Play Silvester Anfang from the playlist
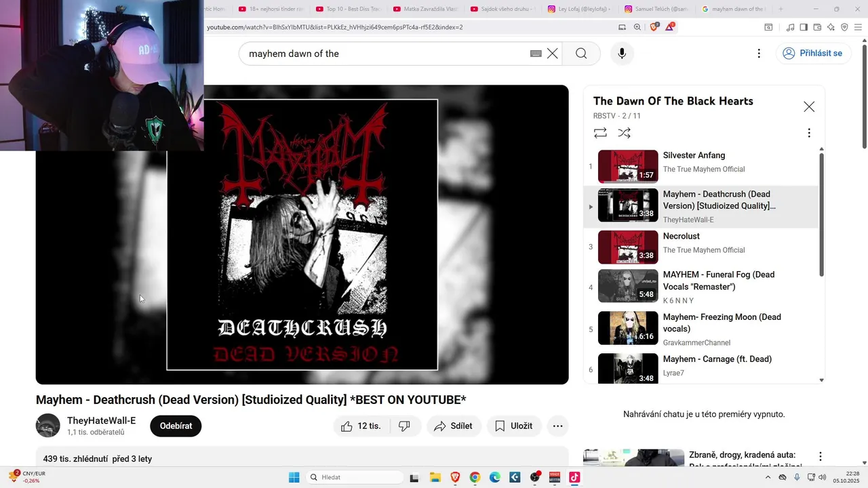Image resolution: width=868 pixels, height=488 pixels. pos(702,166)
